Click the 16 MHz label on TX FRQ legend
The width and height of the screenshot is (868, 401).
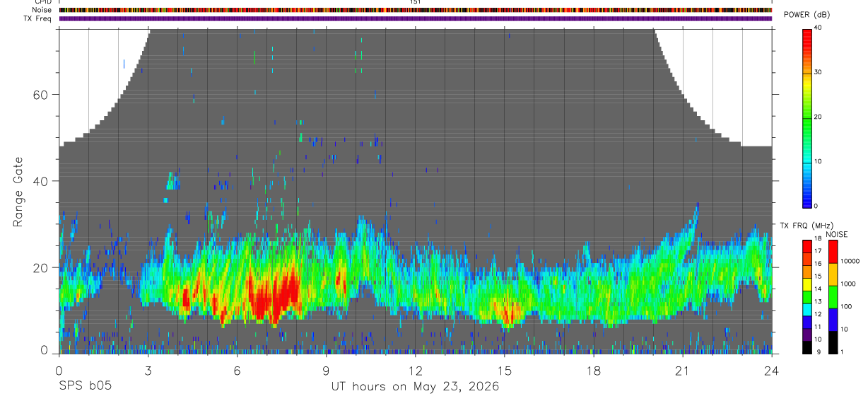tap(818, 263)
